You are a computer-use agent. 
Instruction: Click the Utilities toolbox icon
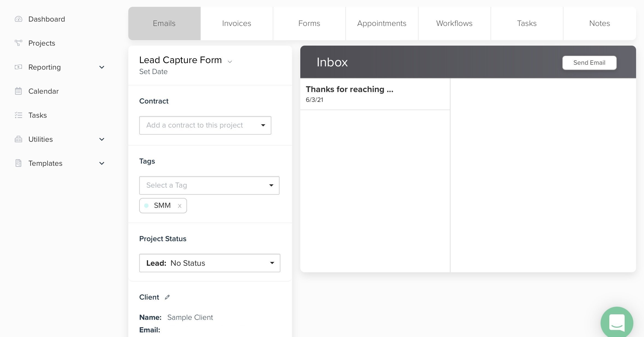point(18,139)
